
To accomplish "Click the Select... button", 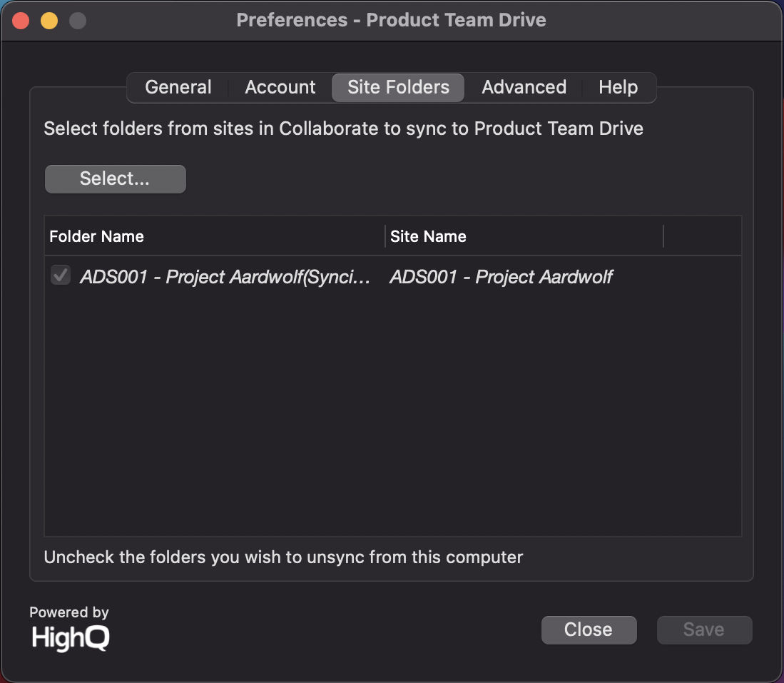I will coord(116,178).
